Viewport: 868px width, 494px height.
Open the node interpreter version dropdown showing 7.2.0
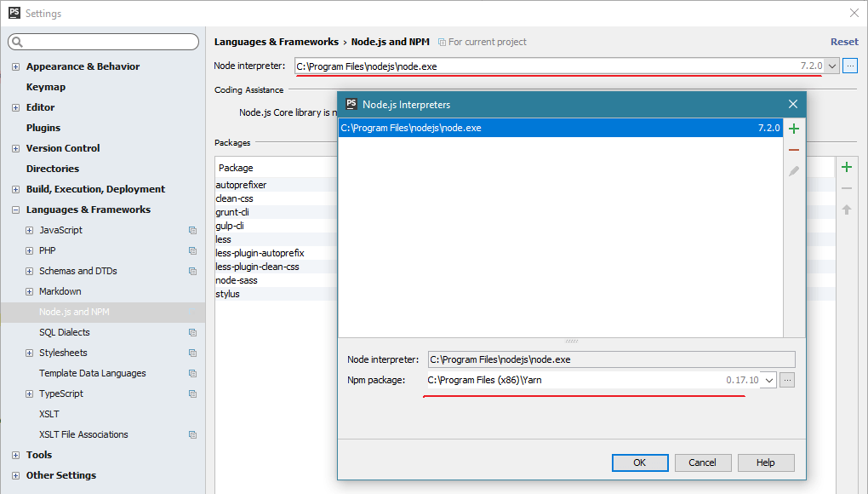(x=831, y=66)
